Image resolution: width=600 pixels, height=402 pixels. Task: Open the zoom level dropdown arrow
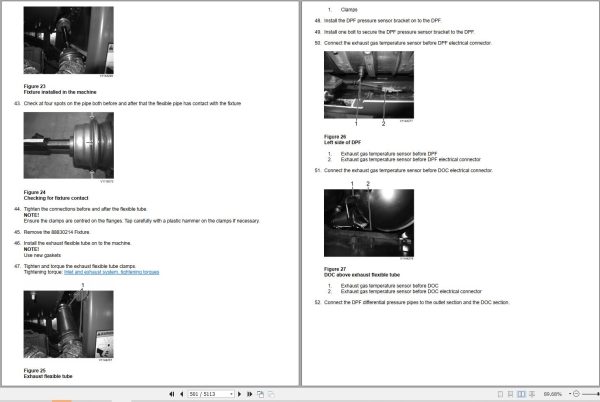click(570, 394)
